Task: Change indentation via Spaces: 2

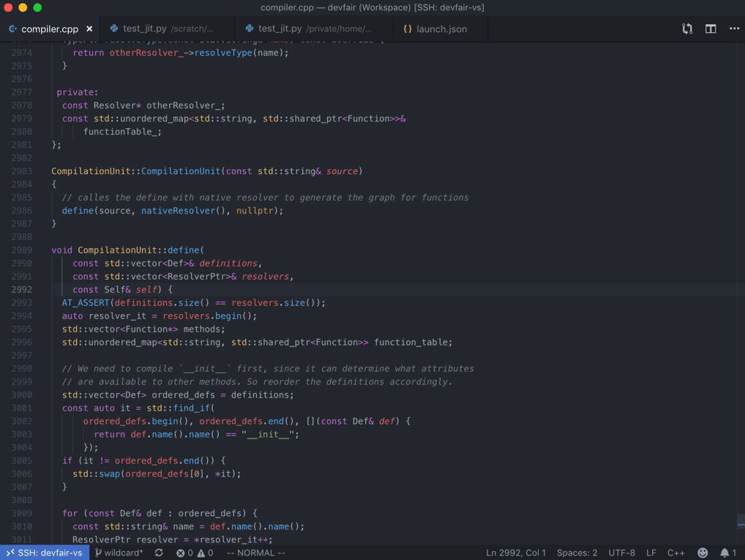Action: pyautogui.click(x=577, y=553)
